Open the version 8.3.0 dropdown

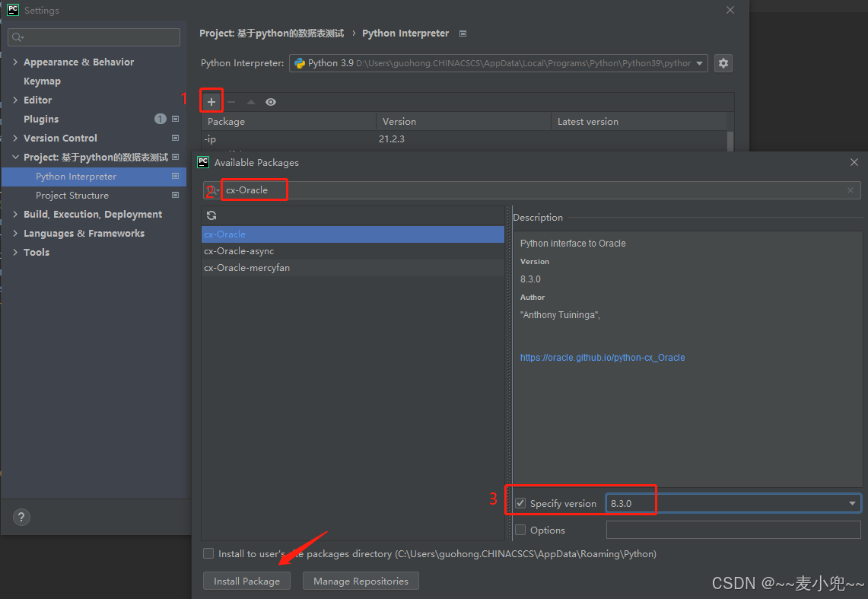(x=852, y=503)
